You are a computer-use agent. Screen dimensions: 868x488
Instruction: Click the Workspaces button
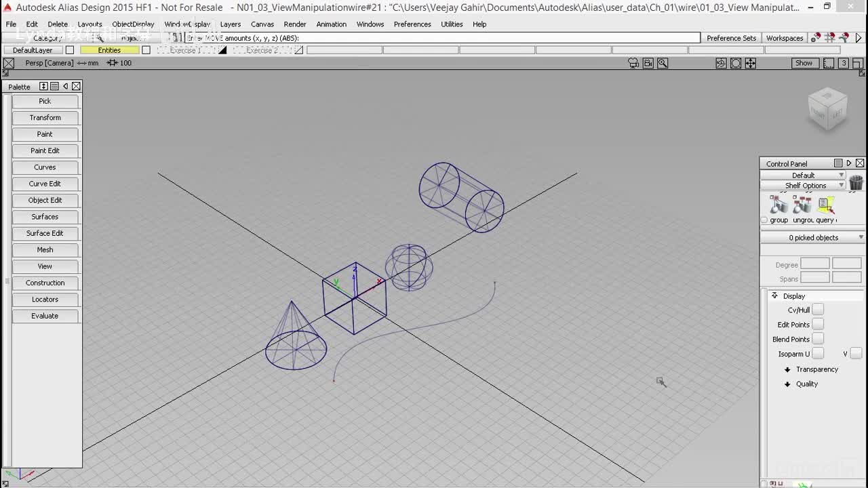[785, 38]
